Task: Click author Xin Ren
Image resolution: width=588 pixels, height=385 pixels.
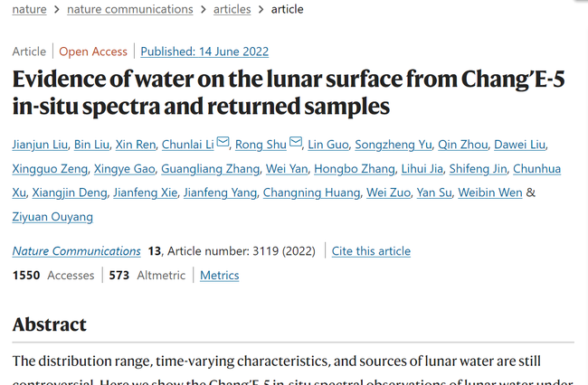Action: click(x=136, y=145)
